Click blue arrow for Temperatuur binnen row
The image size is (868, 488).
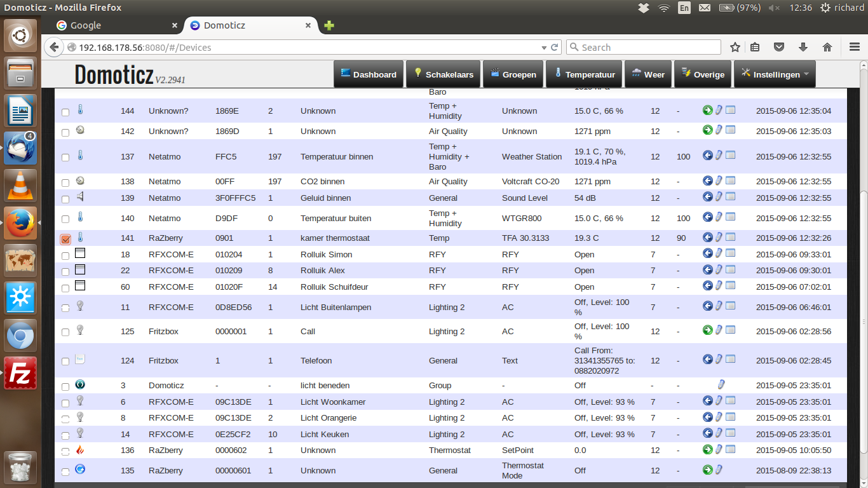[x=708, y=155]
